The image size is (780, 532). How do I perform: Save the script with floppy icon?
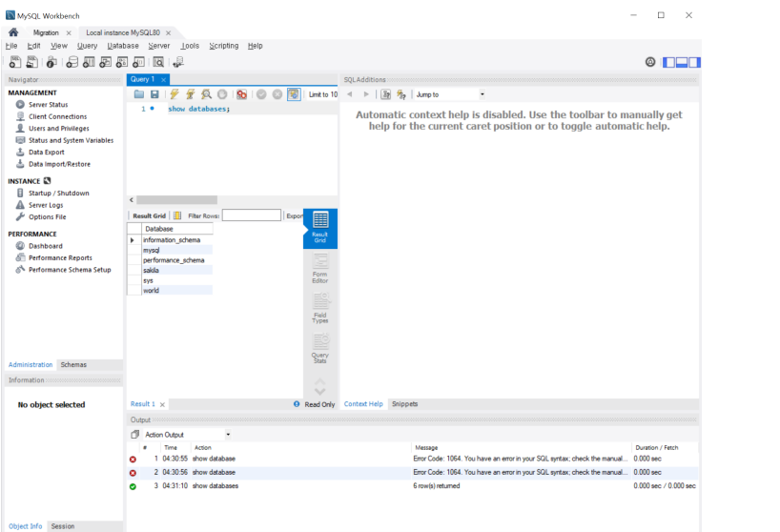(x=154, y=94)
